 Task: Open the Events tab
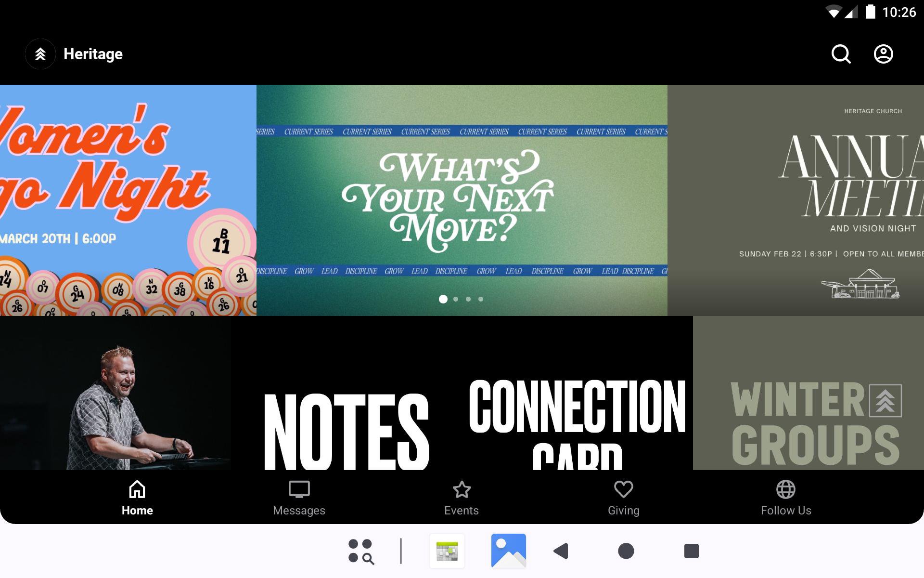click(x=461, y=498)
